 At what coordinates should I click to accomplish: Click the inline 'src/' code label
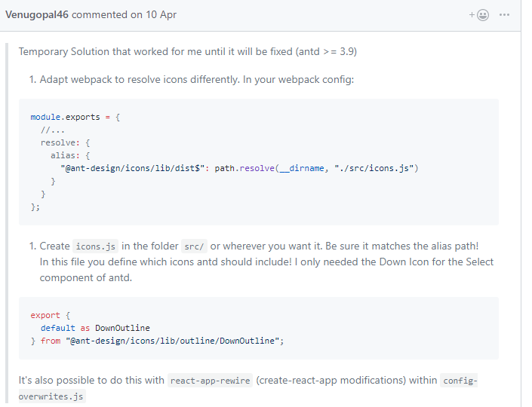point(194,246)
